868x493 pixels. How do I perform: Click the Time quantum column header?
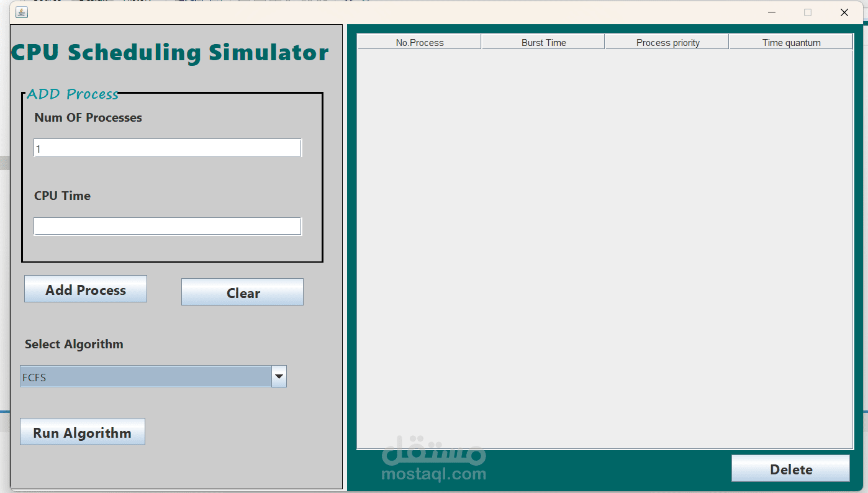coord(790,42)
